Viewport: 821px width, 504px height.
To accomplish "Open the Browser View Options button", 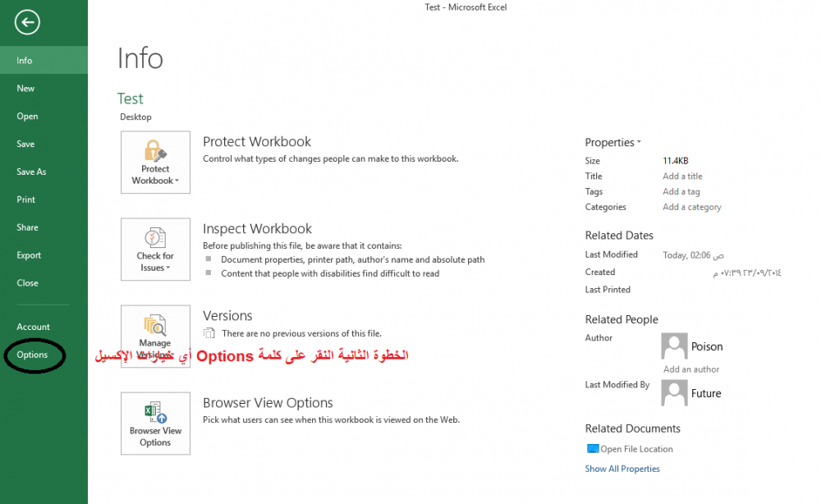I will tap(155, 424).
